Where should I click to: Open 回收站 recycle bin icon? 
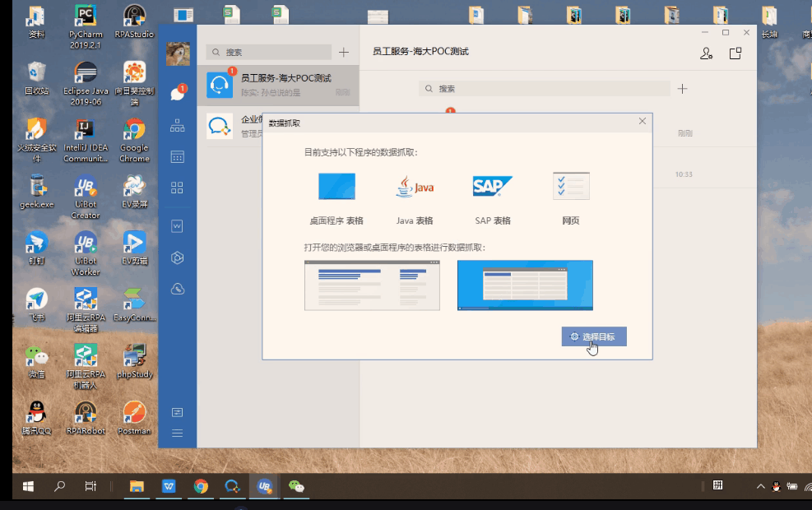[x=36, y=78]
